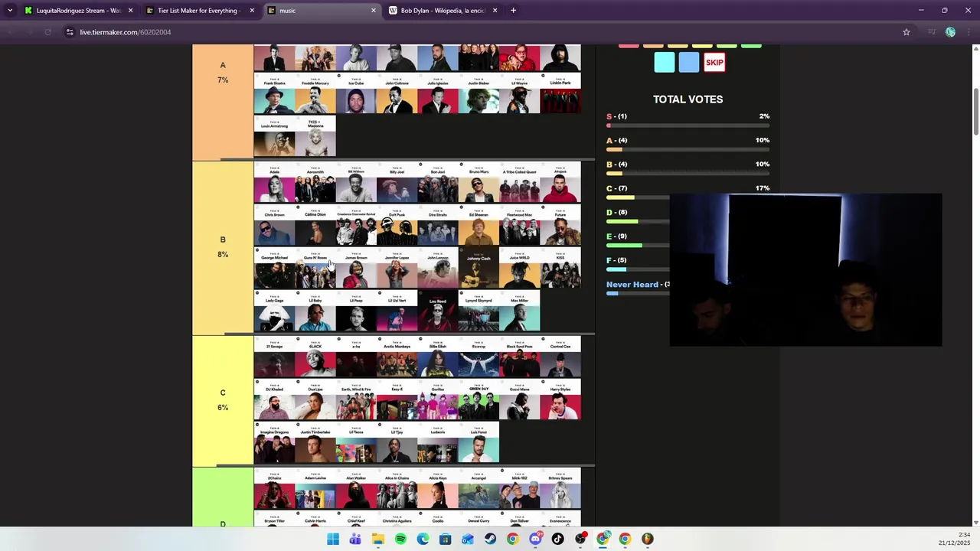Open browser profile avatar
This screenshot has width=980, height=551.
point(950,32)
